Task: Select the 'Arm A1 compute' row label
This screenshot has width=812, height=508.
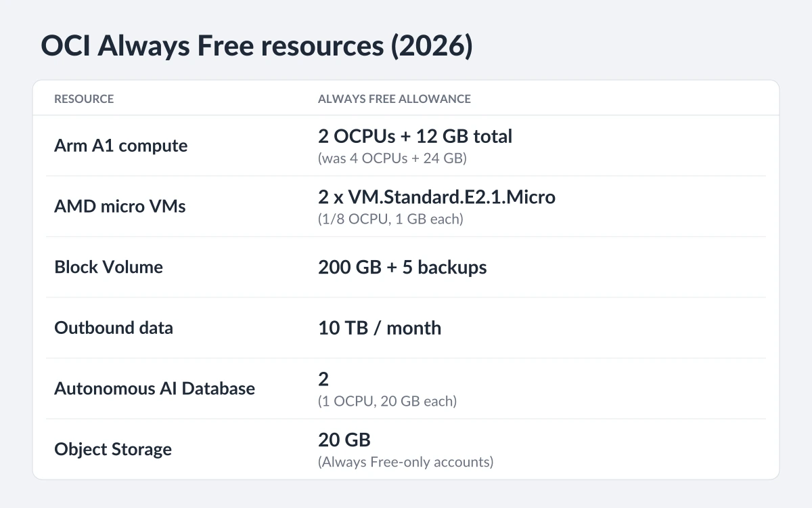Action: click(x=121, y=146)
